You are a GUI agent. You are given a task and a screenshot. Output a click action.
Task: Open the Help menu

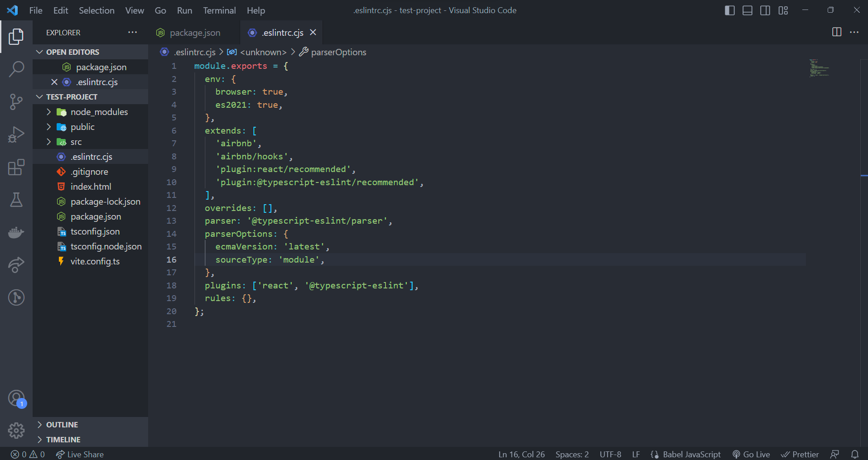[x=256, y=10]
